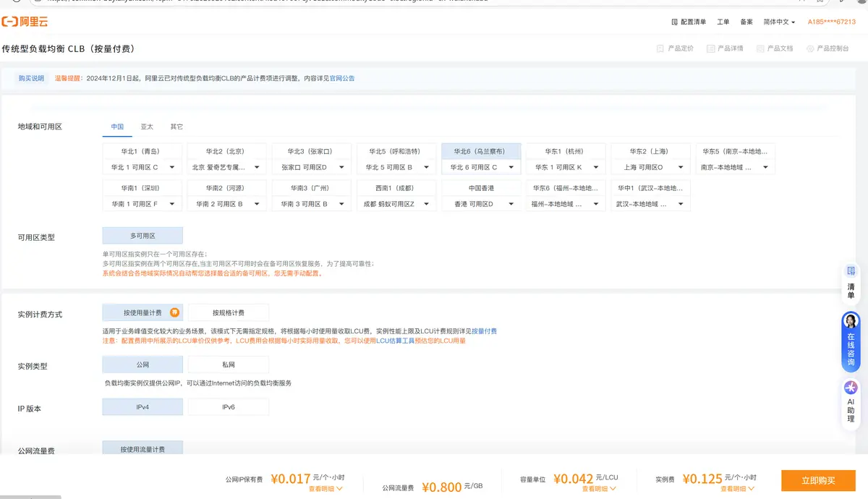Open 官网公告 link
This screenshot has height=499, width=868.
click(x=342, y=78)
